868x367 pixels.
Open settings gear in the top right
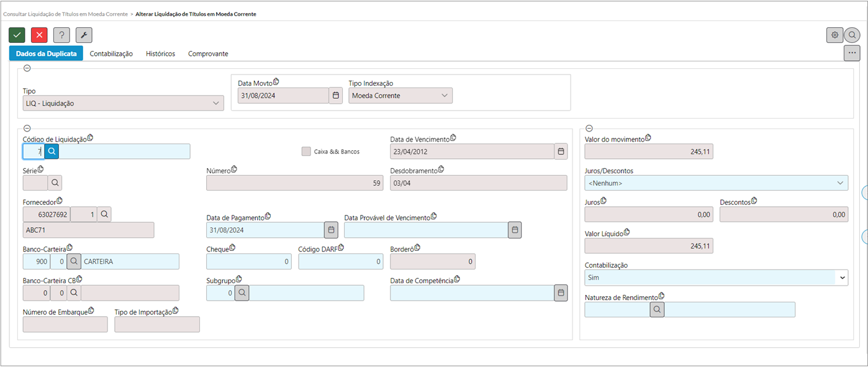click(834, 35)
